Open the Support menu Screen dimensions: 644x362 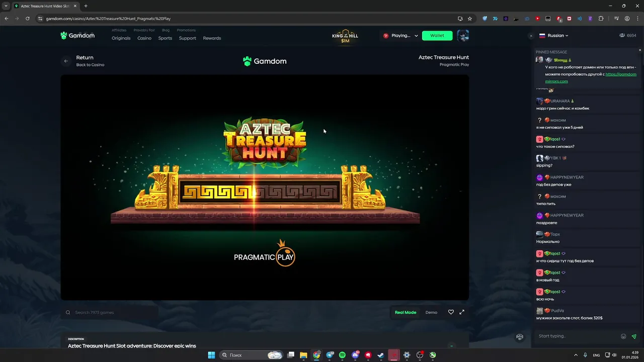click(x=187, y=38)
